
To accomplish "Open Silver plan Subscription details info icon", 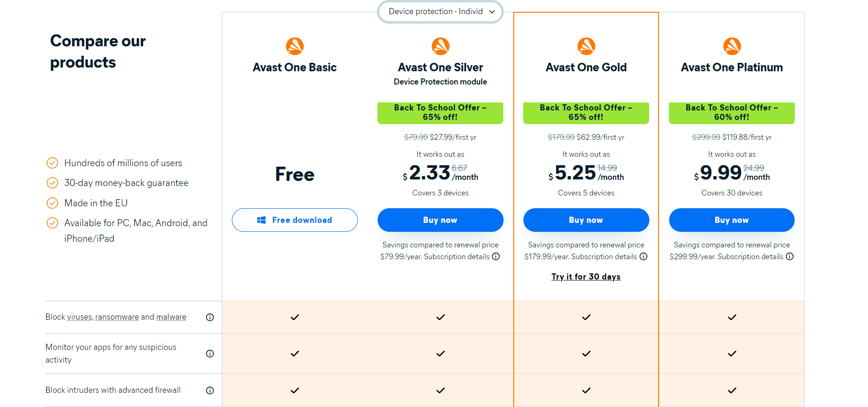I will [496, 256].
